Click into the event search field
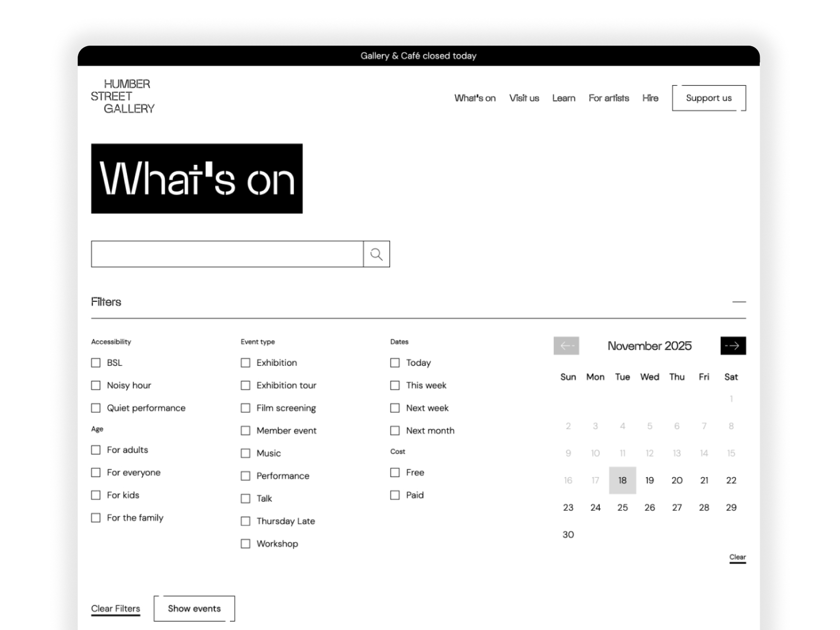The height and width of the screenshot is (630, 840). pos(227,254)
